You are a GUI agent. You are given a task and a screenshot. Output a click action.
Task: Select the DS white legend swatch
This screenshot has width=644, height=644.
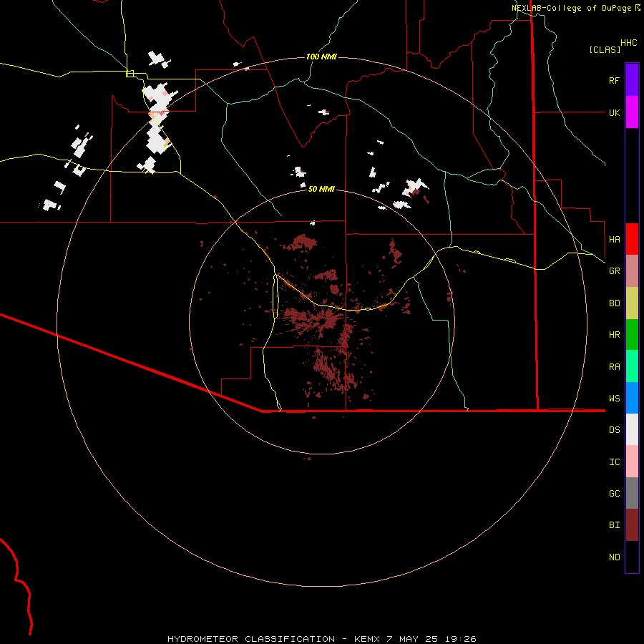(x=632, y=429)
